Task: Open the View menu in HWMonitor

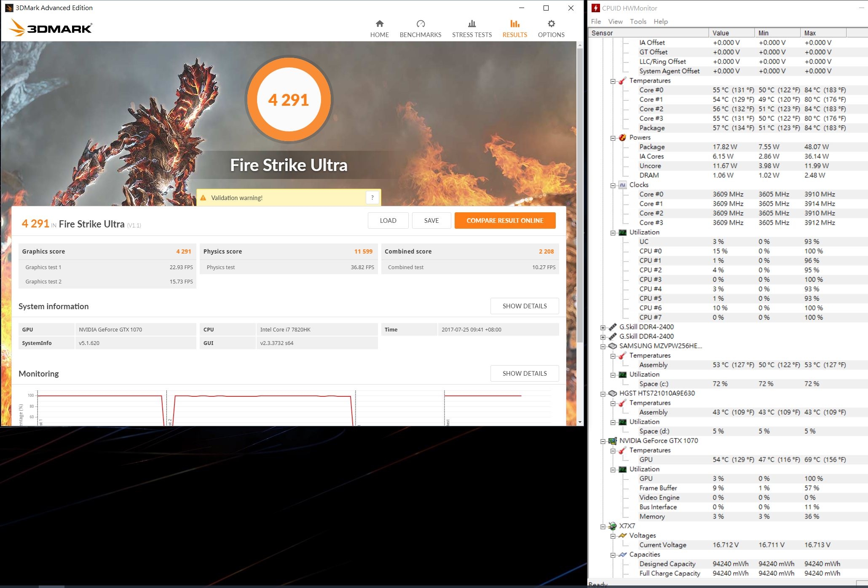Action: coord(615,21)
